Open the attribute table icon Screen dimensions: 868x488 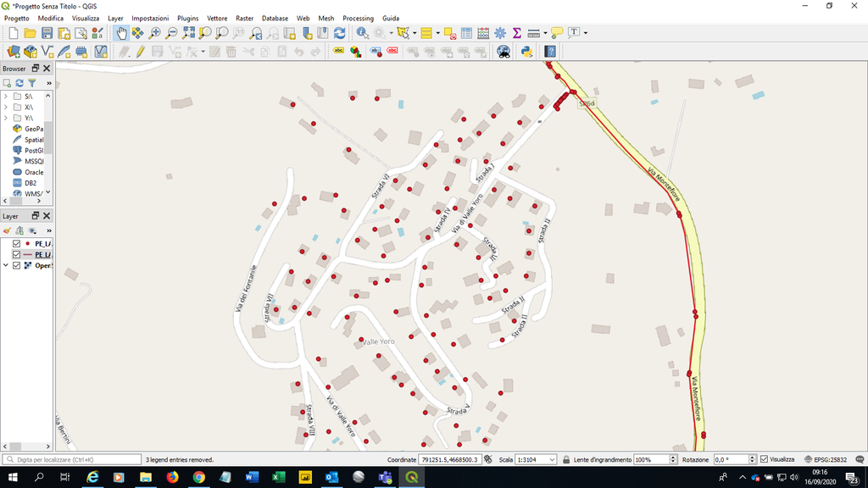tap(465, 33)
